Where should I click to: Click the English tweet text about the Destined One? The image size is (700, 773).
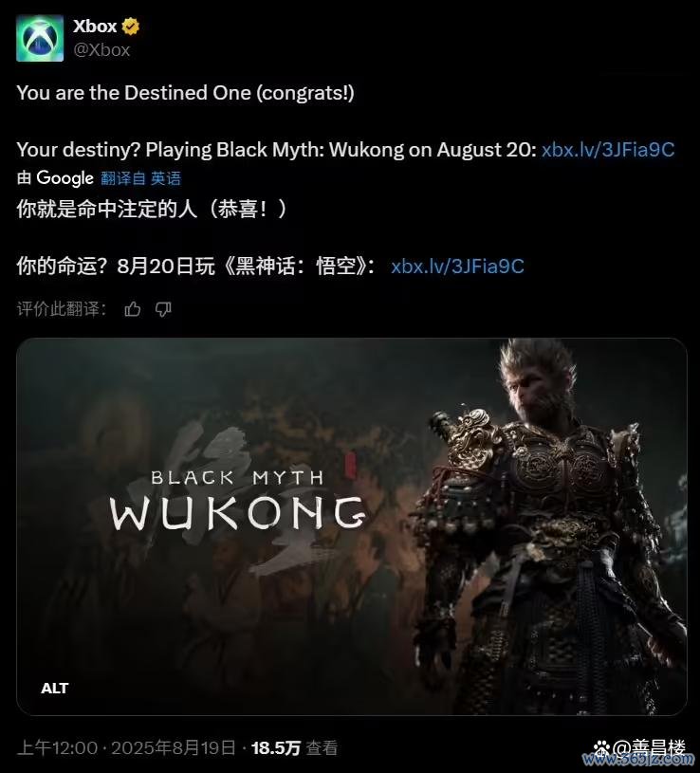[185, 93]
